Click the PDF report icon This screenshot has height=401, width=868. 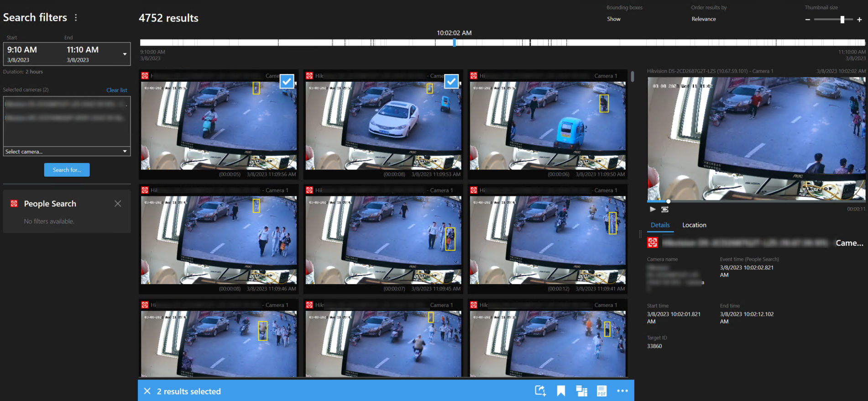601,391
